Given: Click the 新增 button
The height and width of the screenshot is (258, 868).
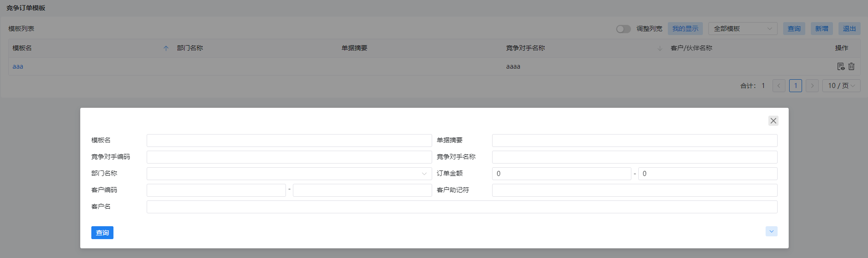Looking at the screenshot, I should pos(822,29).
